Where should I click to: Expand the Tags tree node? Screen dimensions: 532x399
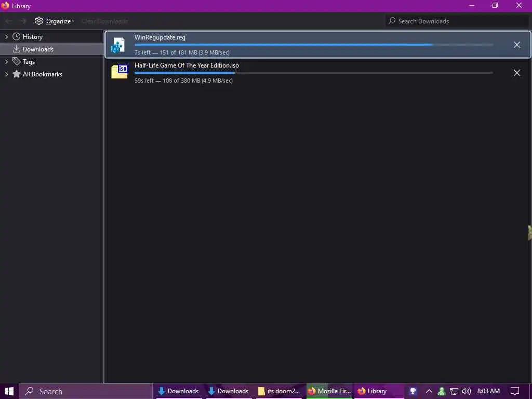tap(6, 62)
